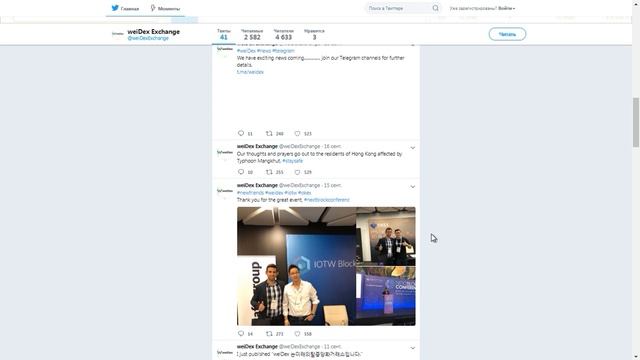
Task: Click weiDex avatar beside Typhoon tweet
Action: [224, 153]
